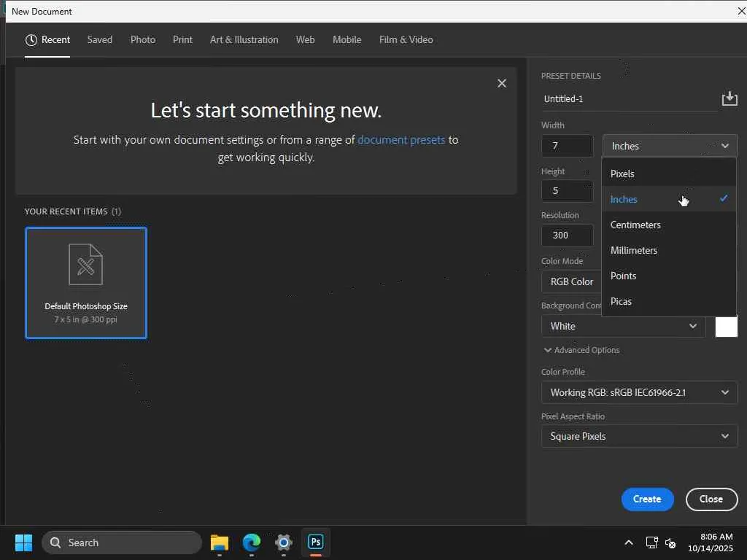747x560 pixels.
Task: Click the clock icon on the Recent tab
Action: [x=31, y=40]
